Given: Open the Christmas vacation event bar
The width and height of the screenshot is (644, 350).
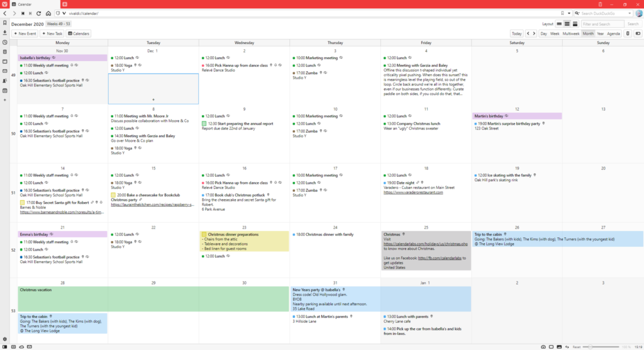Looking at the screenshot, I should coord(153,298).
